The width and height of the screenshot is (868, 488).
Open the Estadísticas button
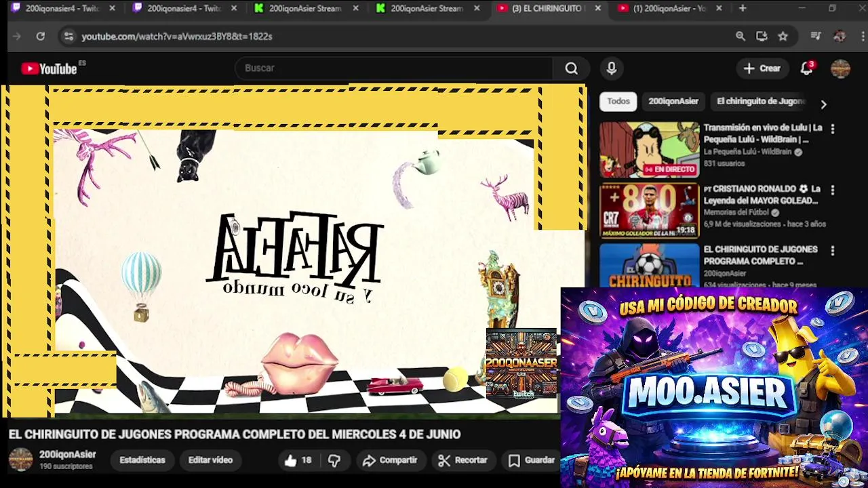point(142,460)
